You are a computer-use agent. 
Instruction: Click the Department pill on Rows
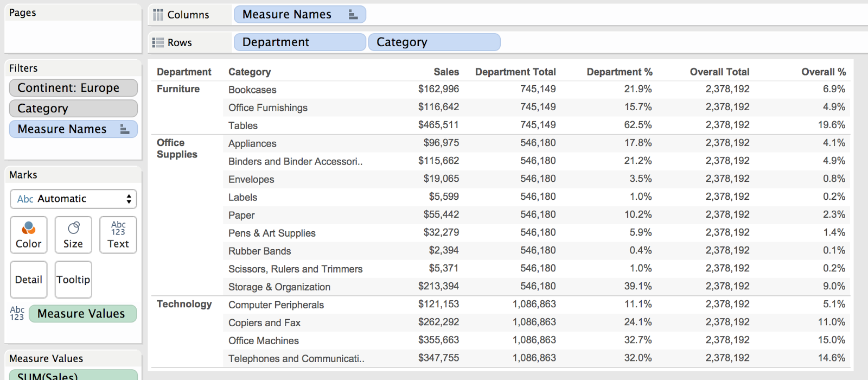(300, 42)
